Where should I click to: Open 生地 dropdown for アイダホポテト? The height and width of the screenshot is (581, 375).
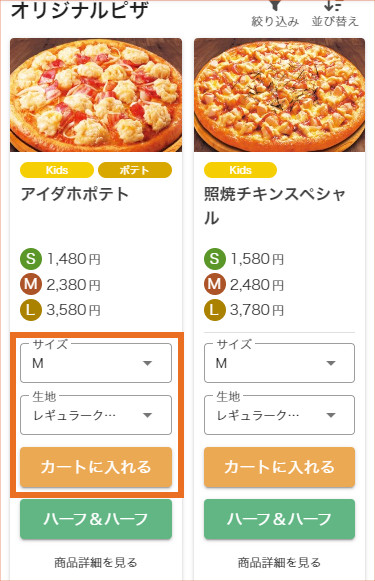[96, 415]
